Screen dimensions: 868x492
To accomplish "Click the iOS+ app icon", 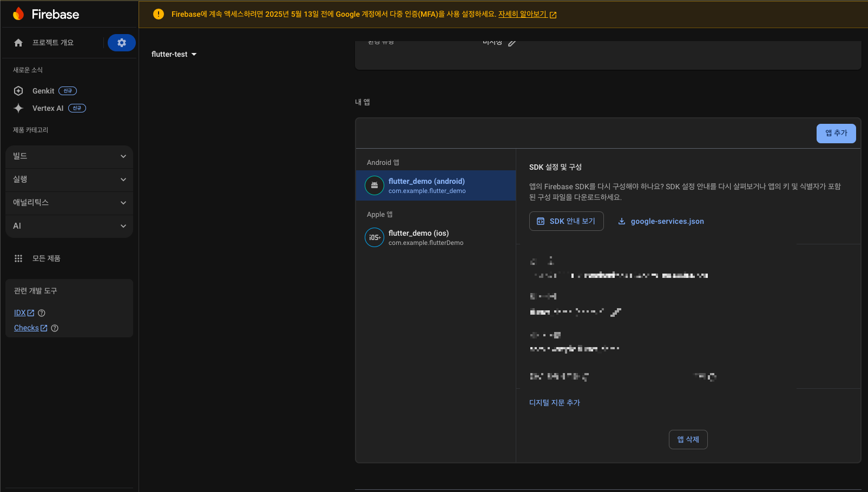I will (374, 237).
